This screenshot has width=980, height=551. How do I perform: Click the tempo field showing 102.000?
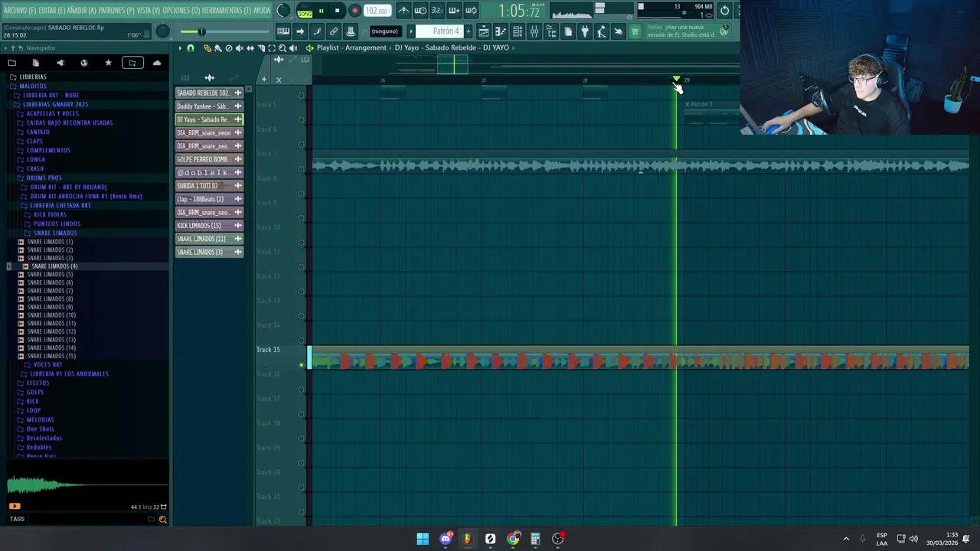tap(377, 11)
